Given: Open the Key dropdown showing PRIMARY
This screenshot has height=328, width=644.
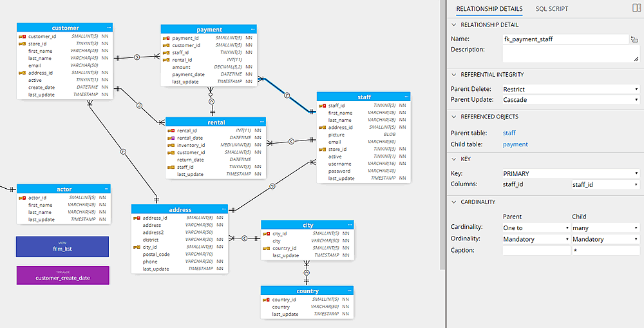Looking at the screenshot, I should point(571,173).
